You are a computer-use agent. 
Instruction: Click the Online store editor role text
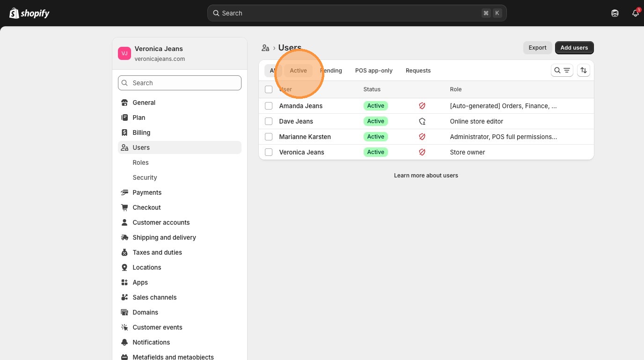(x=476, y=121)
